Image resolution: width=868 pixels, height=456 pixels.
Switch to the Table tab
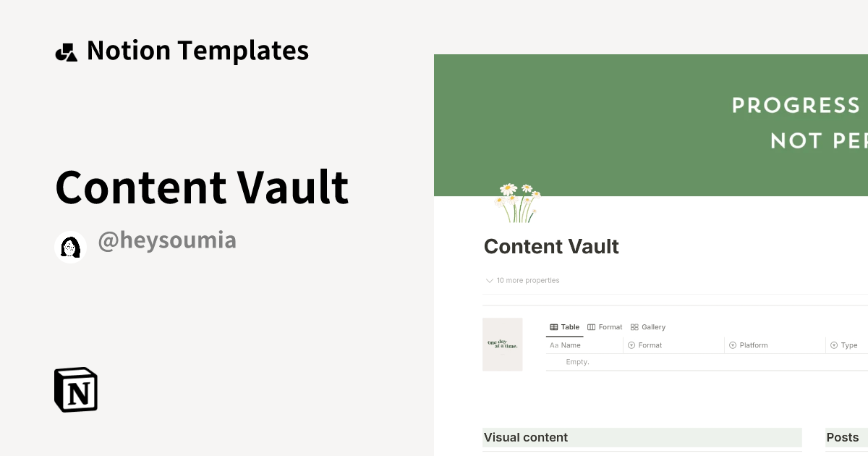point(565,326)
